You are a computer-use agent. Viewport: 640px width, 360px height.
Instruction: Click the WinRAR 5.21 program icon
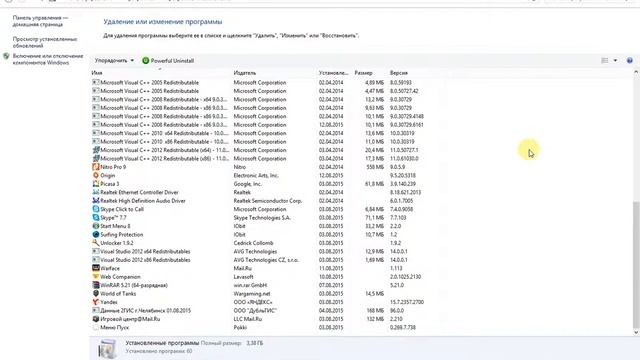coord(96,285)
